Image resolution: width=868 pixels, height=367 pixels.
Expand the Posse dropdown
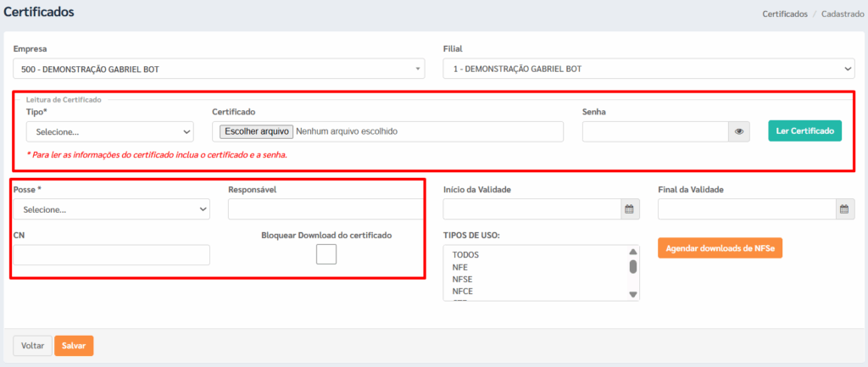(x=111, y=210)
